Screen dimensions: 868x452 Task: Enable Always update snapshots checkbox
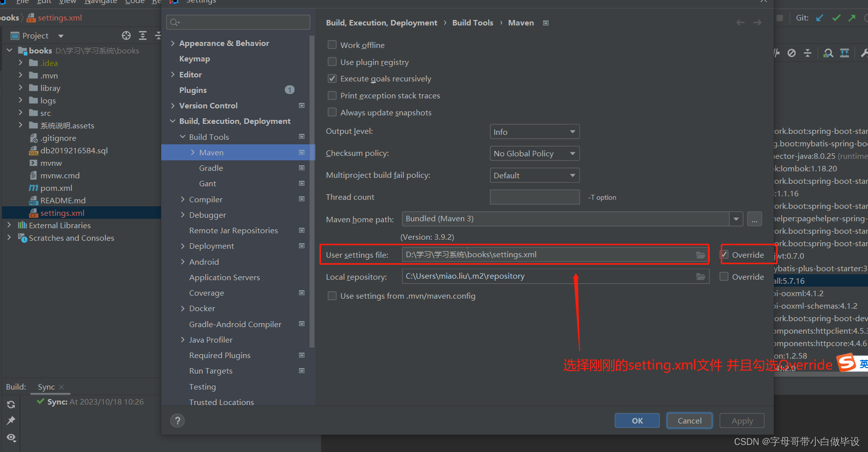tap(332, 112)
